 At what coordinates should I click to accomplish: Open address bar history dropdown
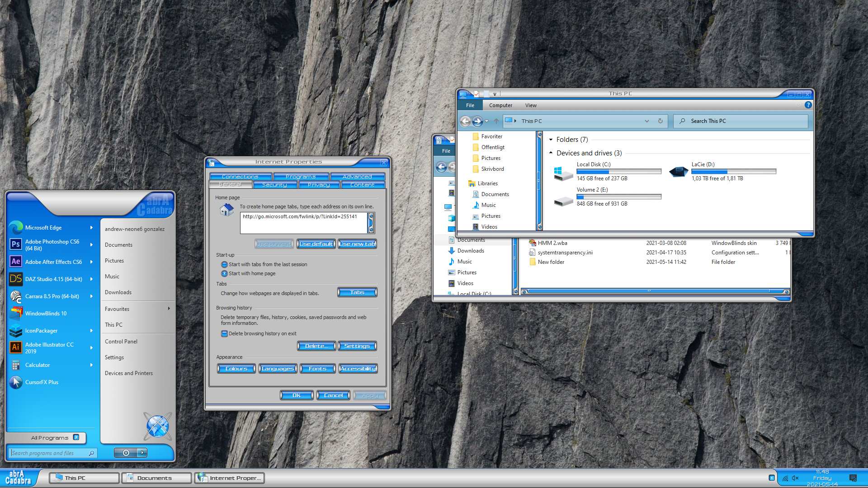click(646, 121)
